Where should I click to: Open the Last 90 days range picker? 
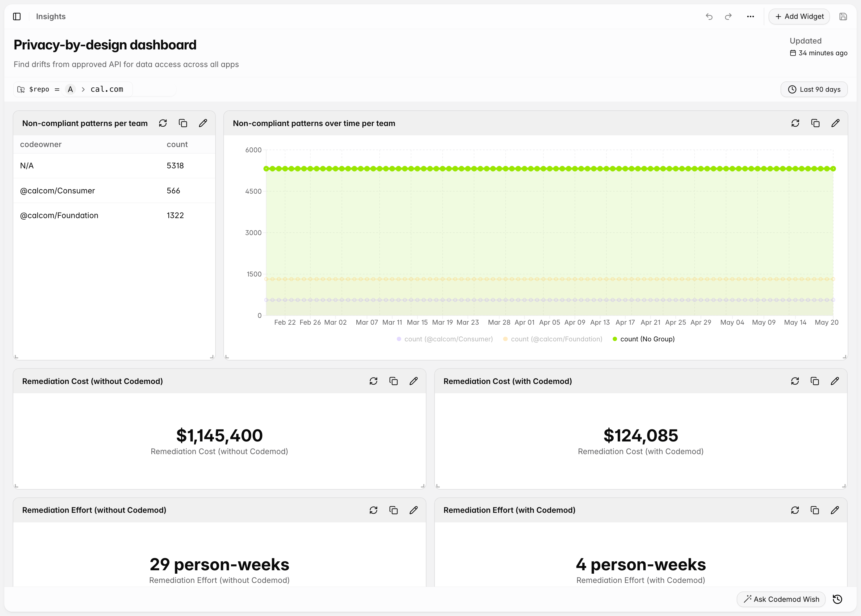[814, 90]
